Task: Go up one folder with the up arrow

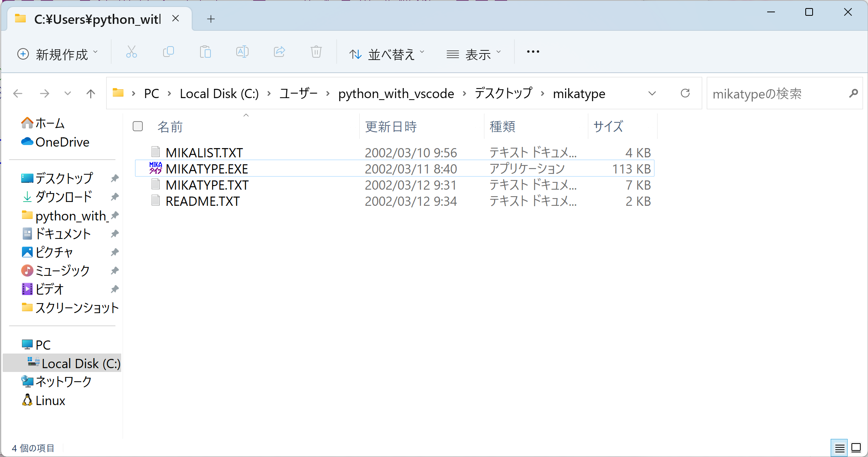Action: (91, 93)
